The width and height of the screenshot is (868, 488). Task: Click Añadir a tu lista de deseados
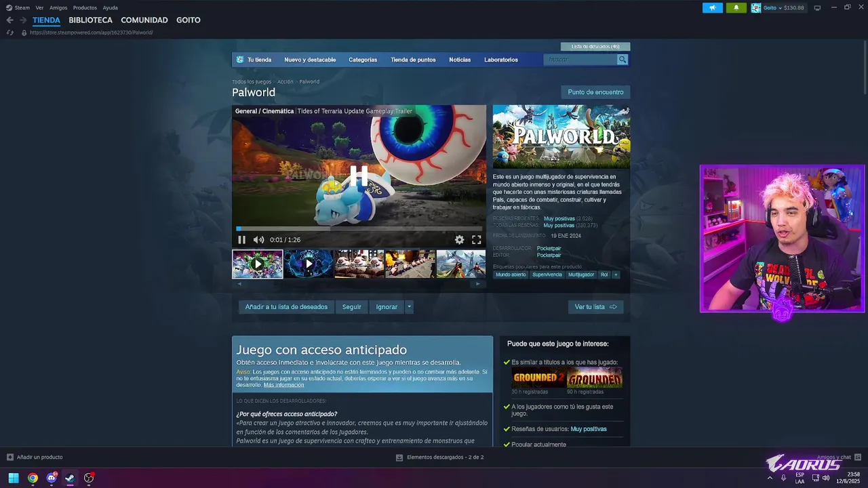pyautogui.click(x=286, y=307)
